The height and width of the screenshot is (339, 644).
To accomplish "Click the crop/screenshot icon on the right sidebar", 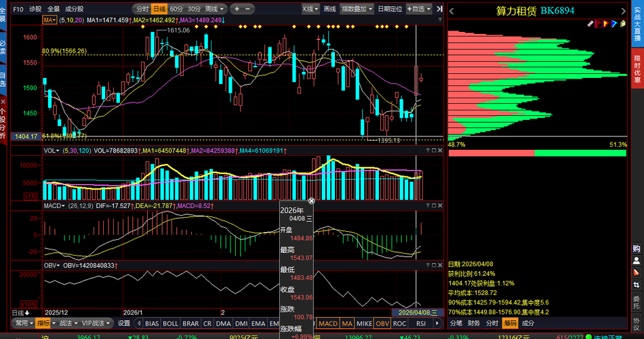I will pos(636,285).
